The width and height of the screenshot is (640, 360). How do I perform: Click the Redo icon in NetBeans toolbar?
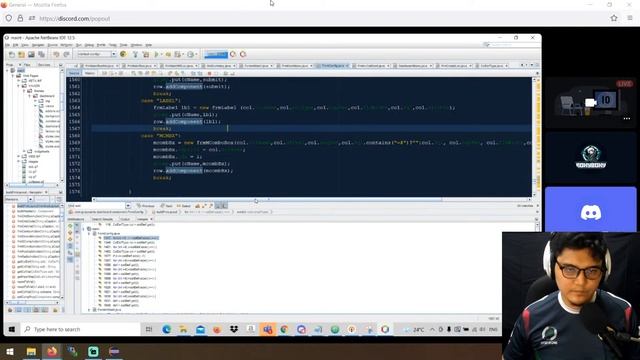tap(66, 54)
